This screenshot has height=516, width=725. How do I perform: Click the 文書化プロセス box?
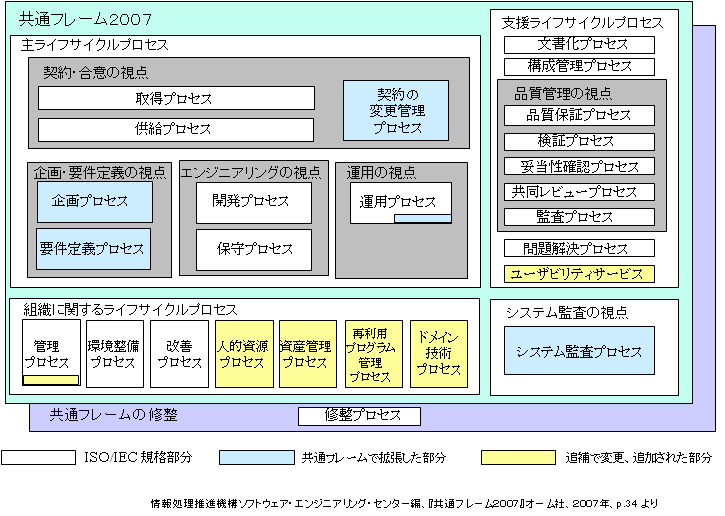(579, 45)
